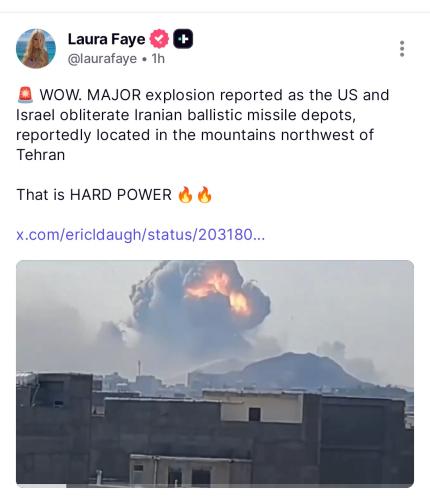Open the @laurafaye handle

click(x=102, y=59)
